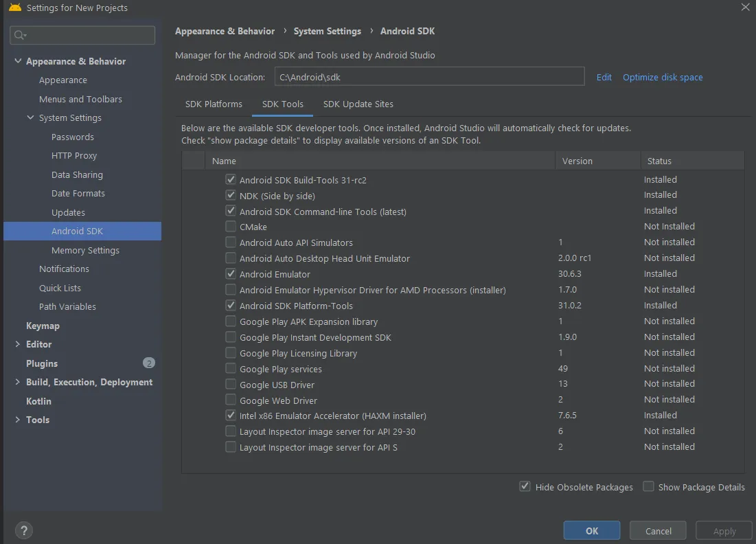Click the search magnifier icon
The image size is (756, 544).
pyautogui.click(x=20, y=35)
